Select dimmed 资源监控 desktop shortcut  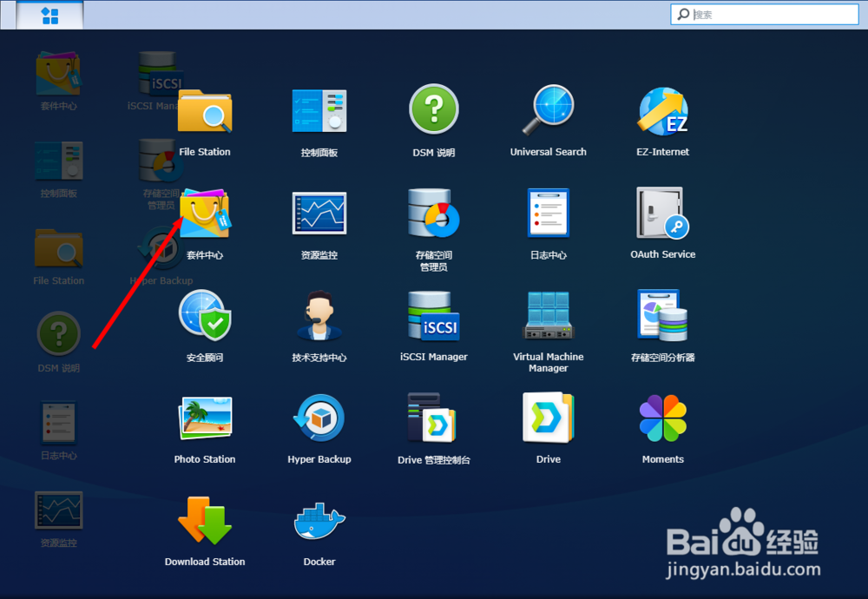coord(59,519)
